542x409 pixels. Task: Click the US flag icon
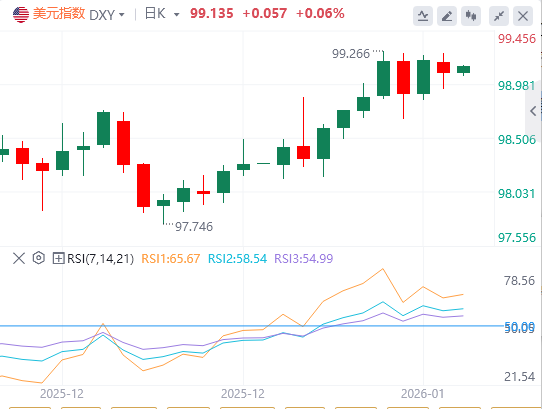[x=21, y=15]
